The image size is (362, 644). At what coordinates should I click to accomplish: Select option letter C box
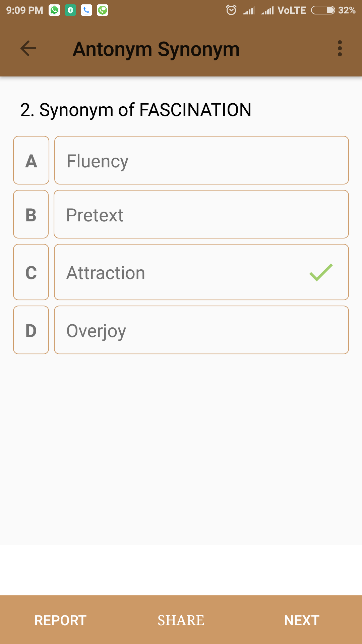pyautogui.click(x=31, y=272)
